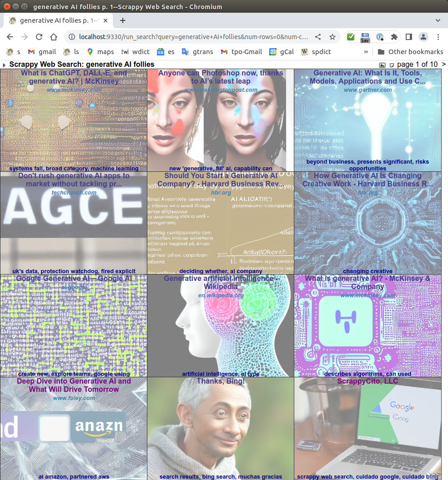Viewport: 448px width, 480px height.
Task: Open Chromium three-dot menu
Action: point(438,37)
